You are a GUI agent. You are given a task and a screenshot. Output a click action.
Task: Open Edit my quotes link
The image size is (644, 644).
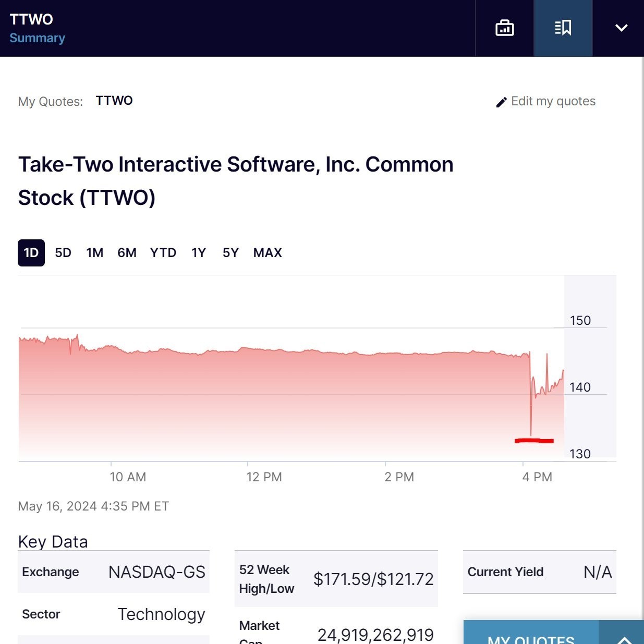553,101
